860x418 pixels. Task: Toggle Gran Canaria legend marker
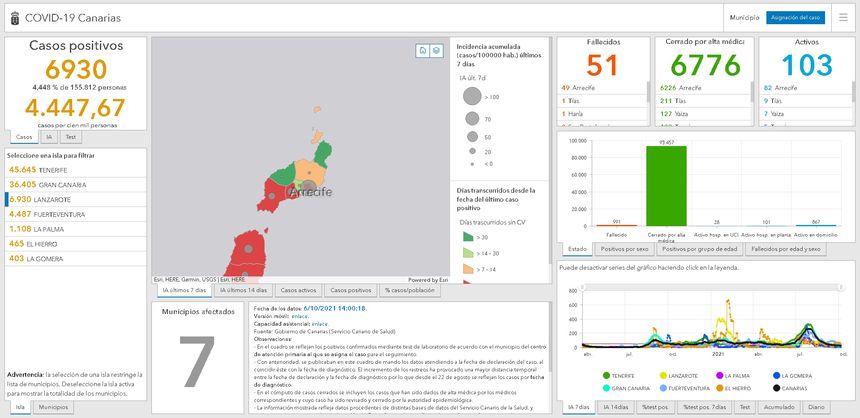pyautogui.click(x=605, y=387)
